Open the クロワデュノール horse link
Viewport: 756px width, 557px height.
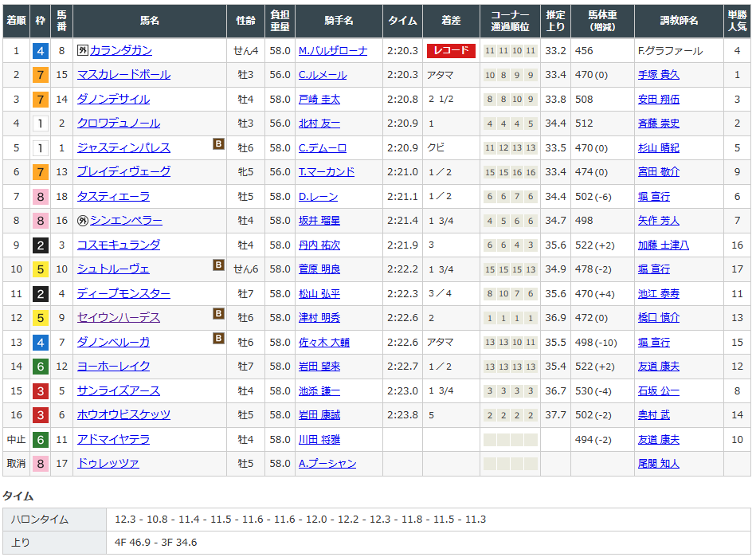click(119, 124)
